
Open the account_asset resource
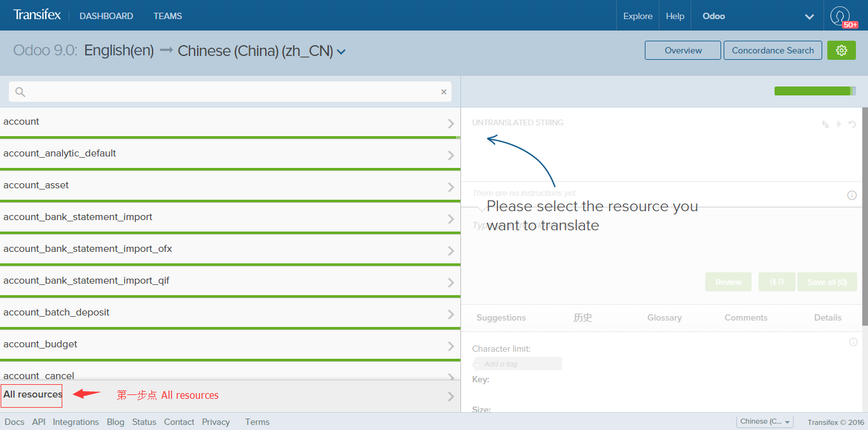(x=229, y=186)
